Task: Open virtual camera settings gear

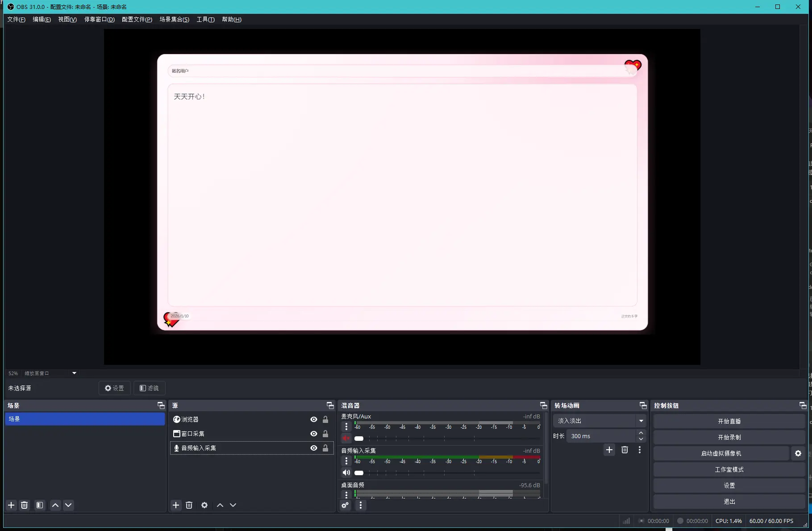Action: coord(798,453)
